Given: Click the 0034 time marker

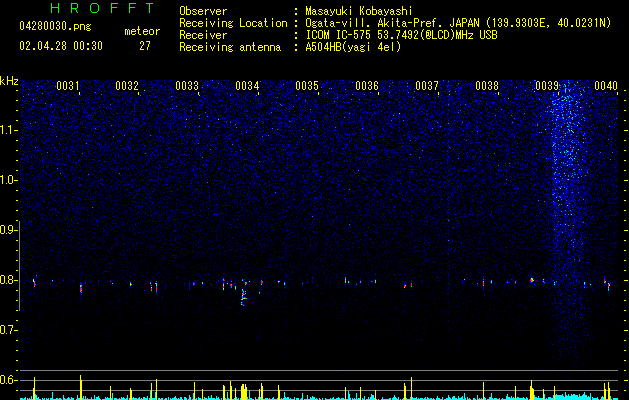Looking at the screenshot, I should point(247,86).
